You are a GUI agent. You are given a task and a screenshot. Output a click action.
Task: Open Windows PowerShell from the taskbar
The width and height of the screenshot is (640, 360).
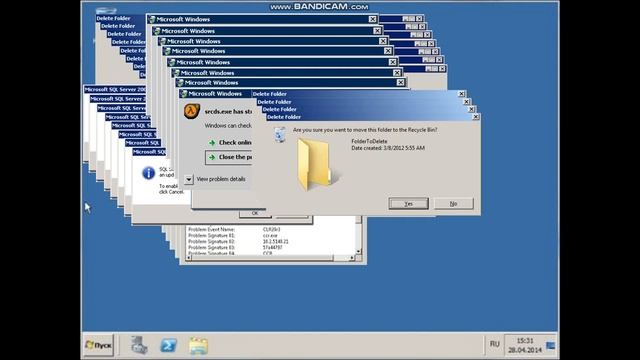(x=168, y=345)
